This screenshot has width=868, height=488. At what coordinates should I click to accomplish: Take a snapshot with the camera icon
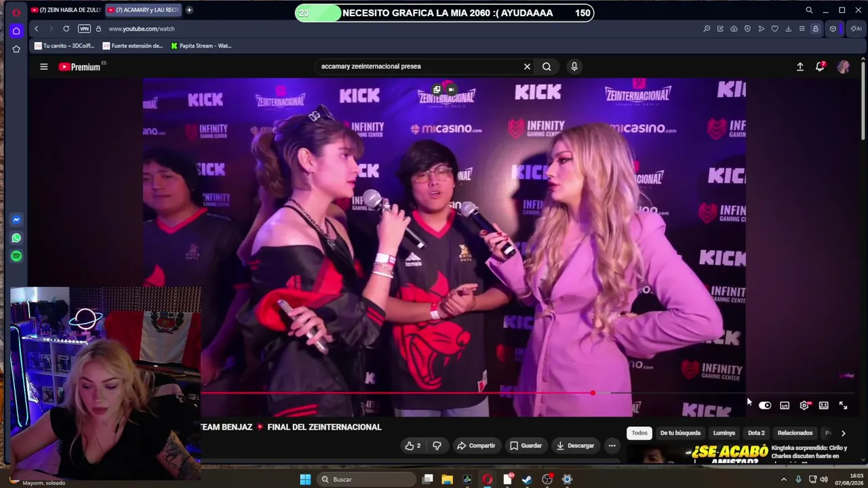734,28
